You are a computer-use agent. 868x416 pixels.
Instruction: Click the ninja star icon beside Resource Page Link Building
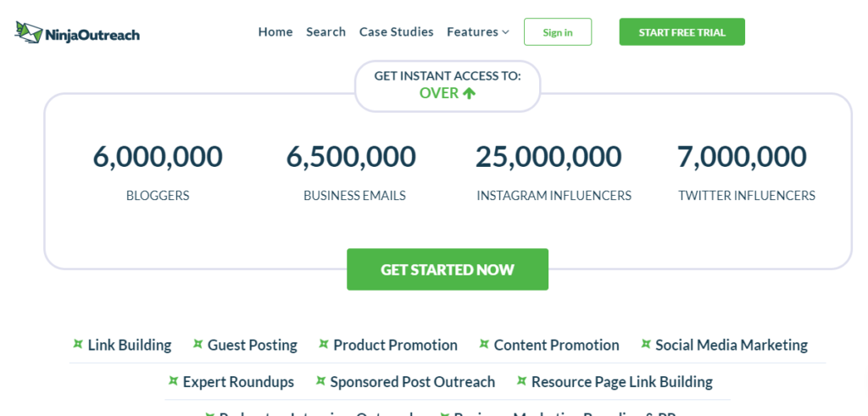coord(521,381)
